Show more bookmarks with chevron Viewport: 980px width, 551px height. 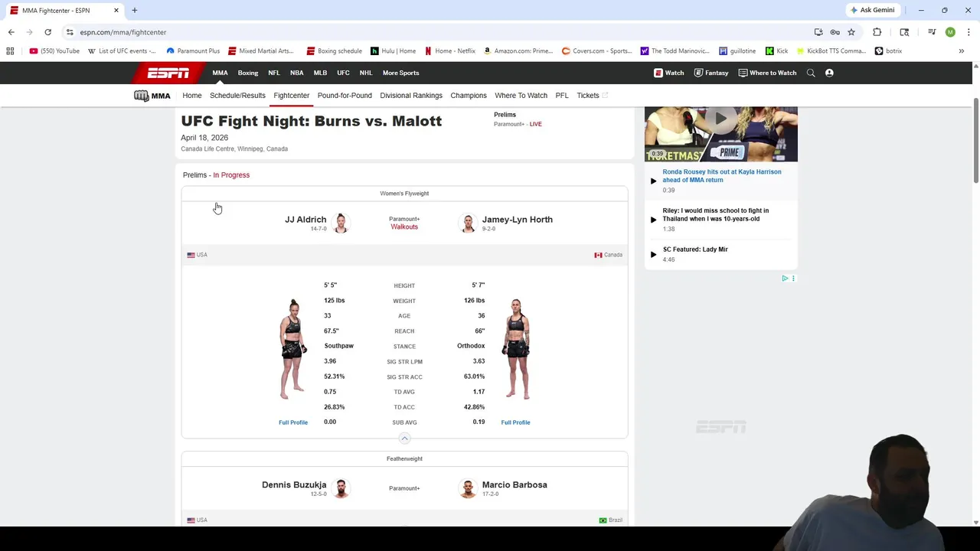(x=962, y=51)
